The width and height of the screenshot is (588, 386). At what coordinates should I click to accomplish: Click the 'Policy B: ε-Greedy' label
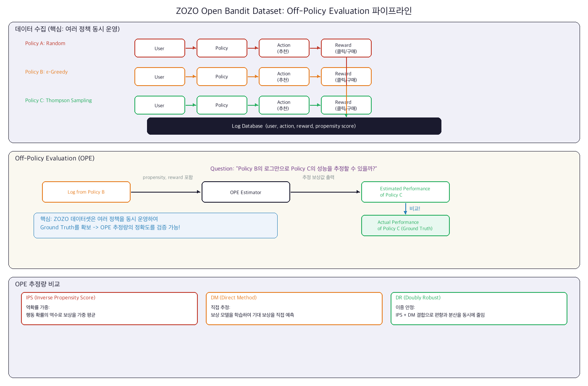click(46, 72)
